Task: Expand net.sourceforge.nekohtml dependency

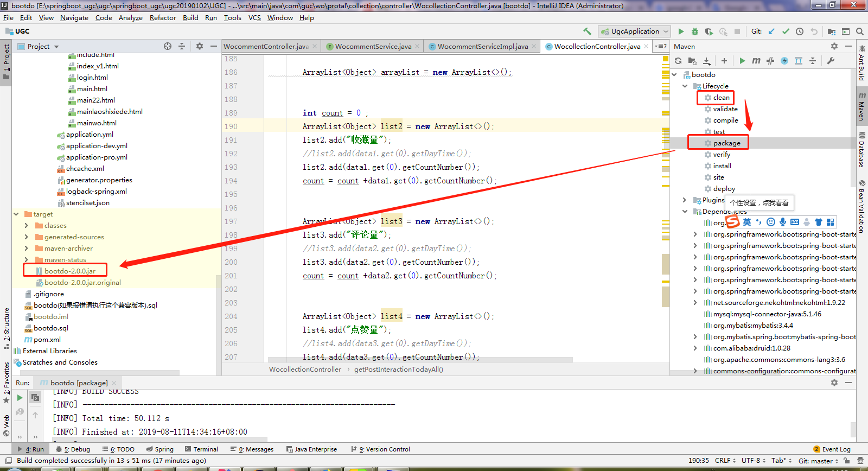Action: (695, 303)
